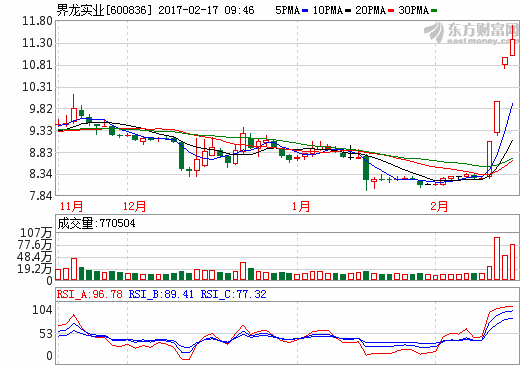Click the 19.2万 volume axis label

click(35, 269)
